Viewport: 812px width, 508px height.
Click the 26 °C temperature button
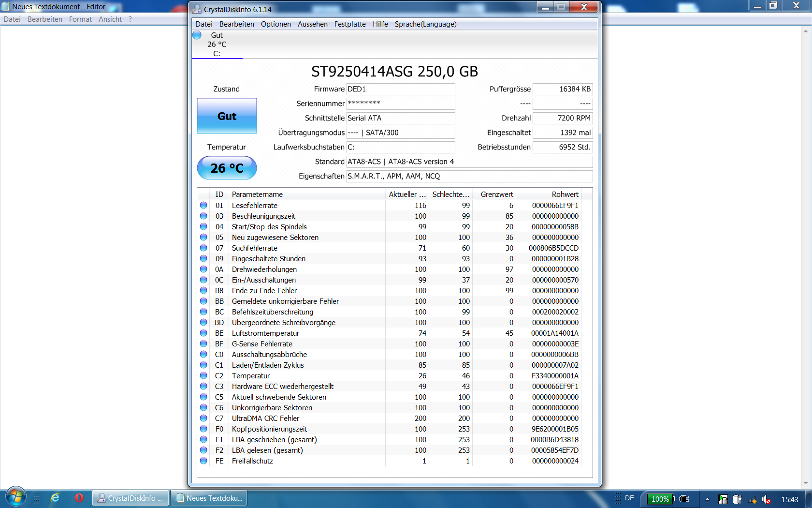point(227,168)
